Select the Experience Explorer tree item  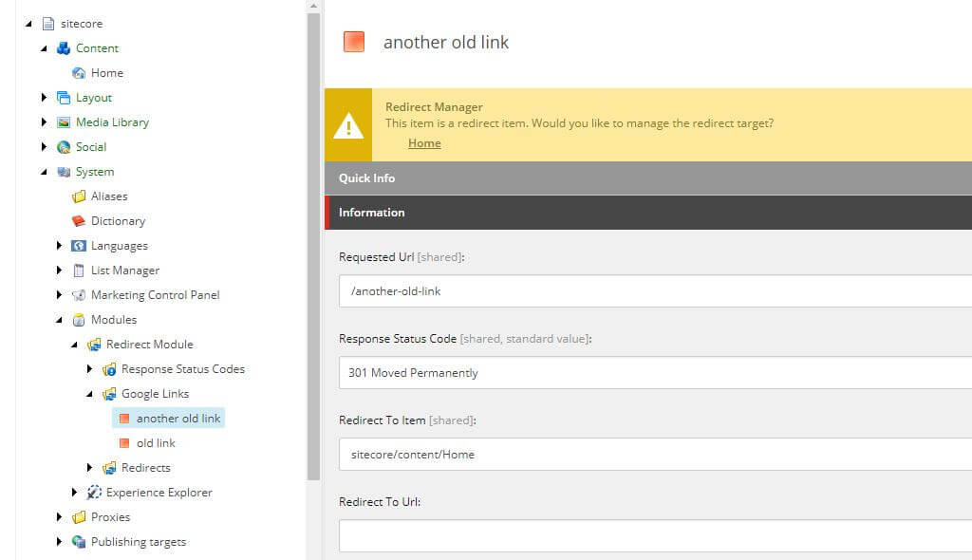[159, 493]
